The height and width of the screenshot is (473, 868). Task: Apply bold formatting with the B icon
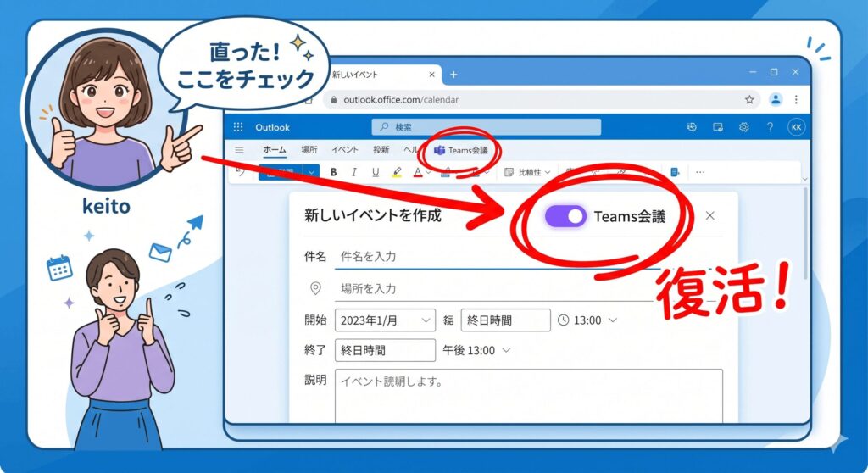pyautogui.click(x=333, y=172)
